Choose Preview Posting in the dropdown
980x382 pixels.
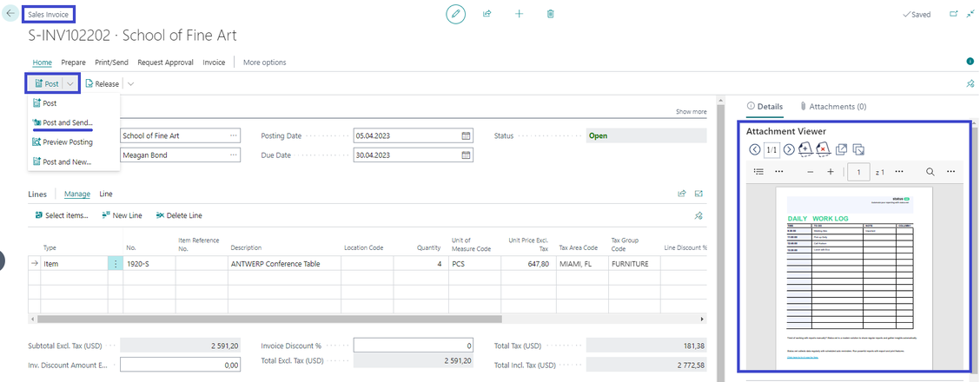click(x=67, y=142)
